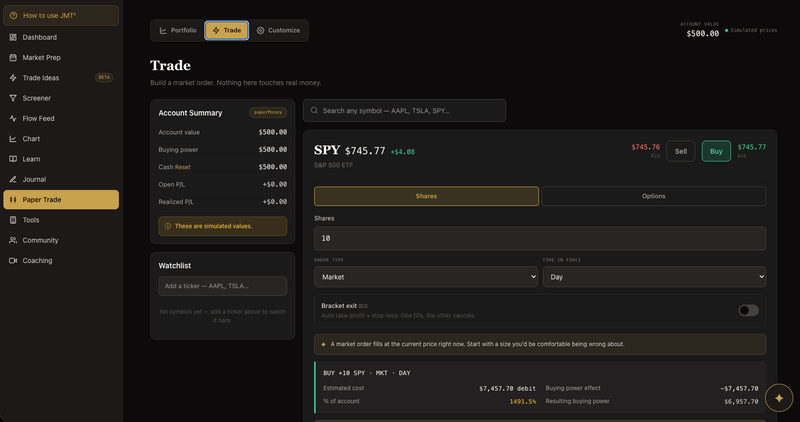Click the Tools calculator icon
Viewport: 800px width, 422px height.
point(13,220)
